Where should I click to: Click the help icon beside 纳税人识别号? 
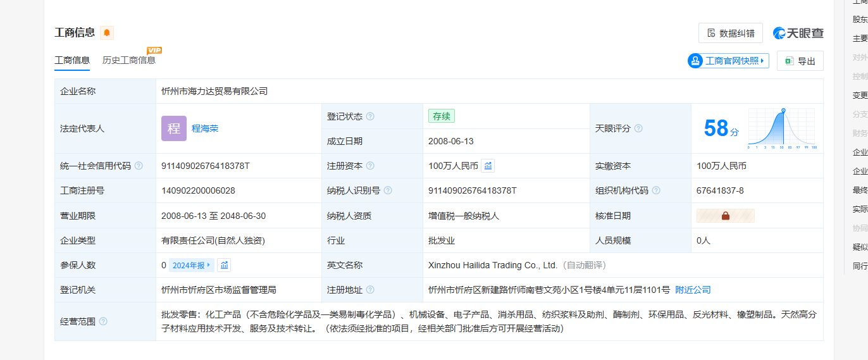tap(388, 190)
